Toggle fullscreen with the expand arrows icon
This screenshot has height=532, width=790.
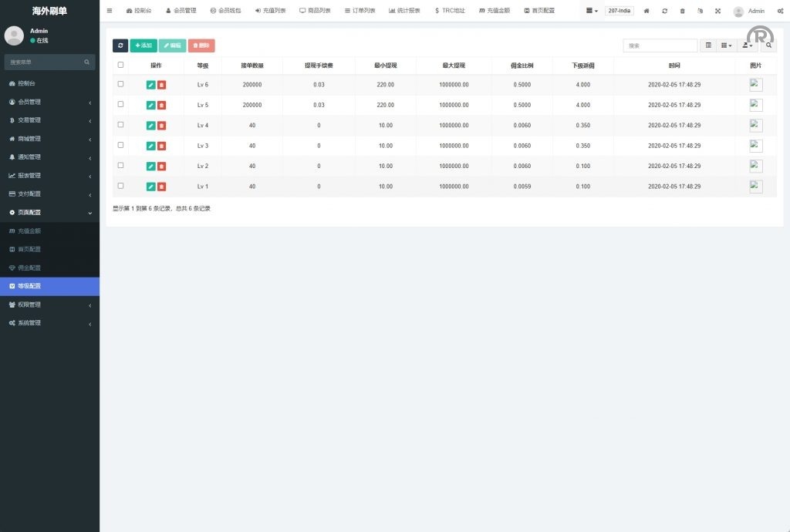tap(717, 11)
